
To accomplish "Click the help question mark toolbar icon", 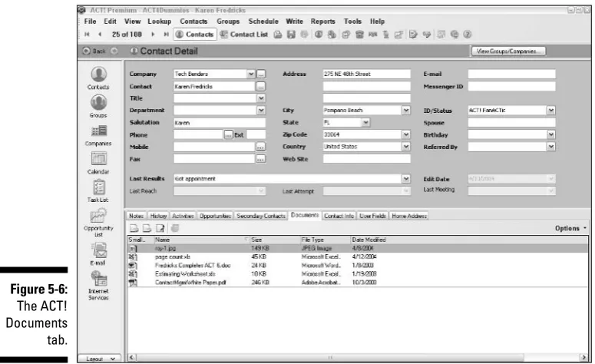I will pyautogui.click(x=467, y=35).
